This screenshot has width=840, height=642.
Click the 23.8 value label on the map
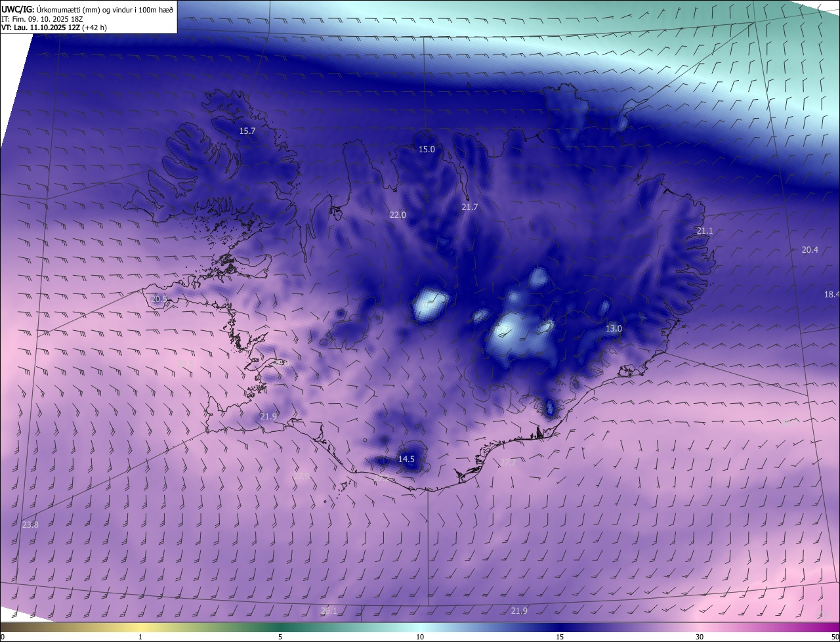tap(30, 525)
